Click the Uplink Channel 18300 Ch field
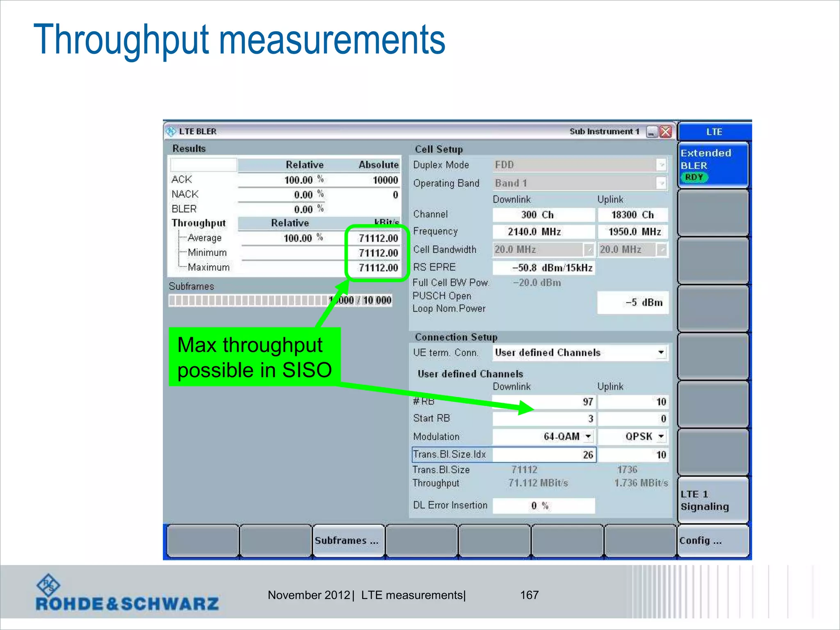 click(632, 215)
